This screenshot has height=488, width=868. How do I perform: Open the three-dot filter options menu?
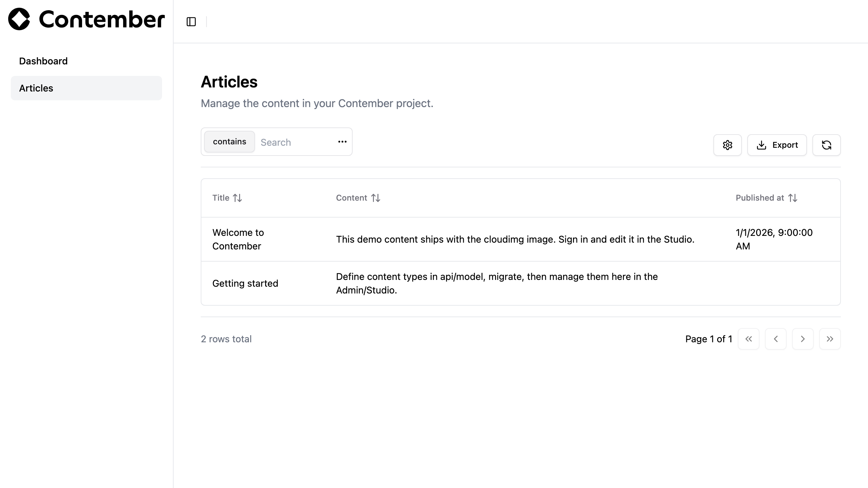(342, 142)
